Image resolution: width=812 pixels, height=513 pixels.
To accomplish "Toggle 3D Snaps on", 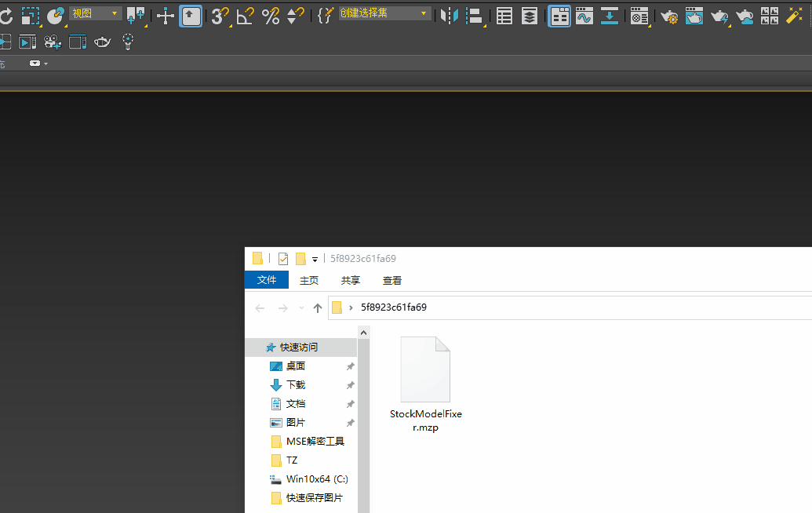I will 220,16.
